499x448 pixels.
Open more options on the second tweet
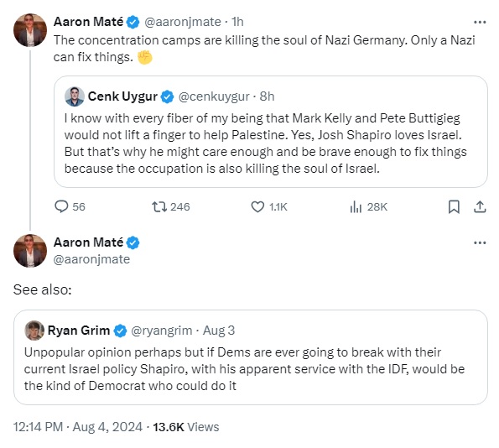[480, 242]
